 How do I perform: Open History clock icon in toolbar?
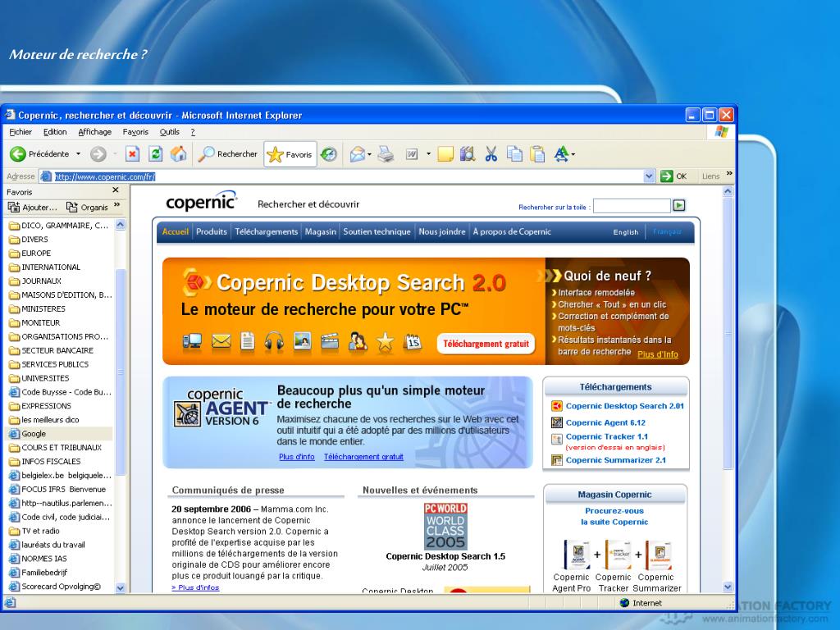(x=328, y=154)
